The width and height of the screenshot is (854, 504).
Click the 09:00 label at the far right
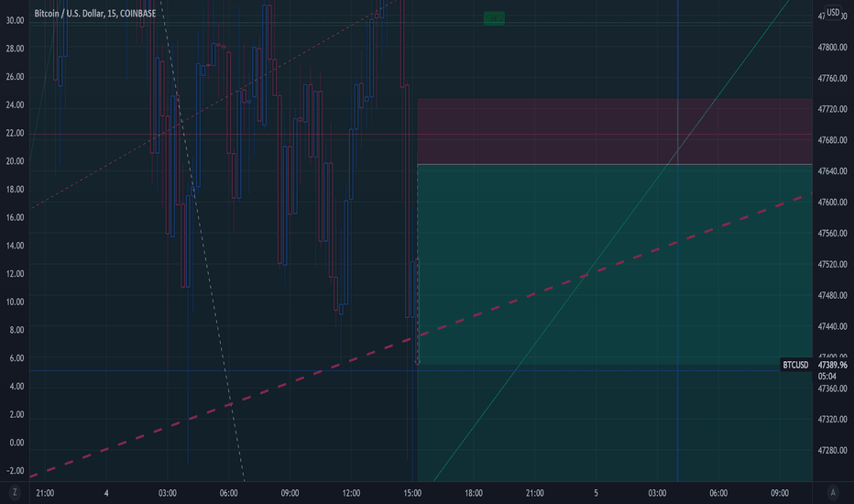[x=780, y=493]
